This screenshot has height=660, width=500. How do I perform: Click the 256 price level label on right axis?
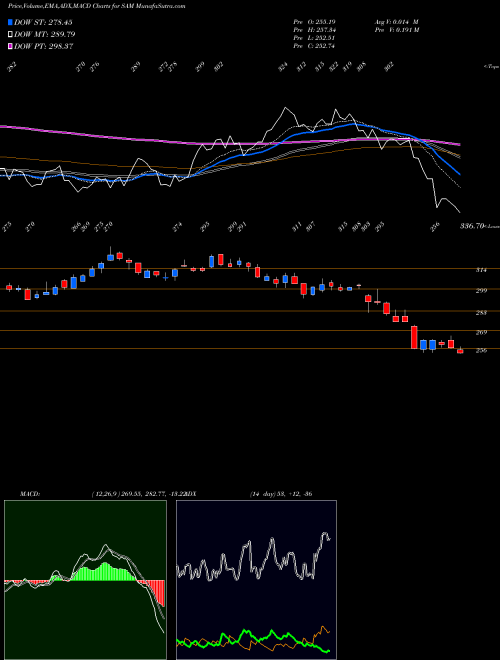[x=481, y=351]
